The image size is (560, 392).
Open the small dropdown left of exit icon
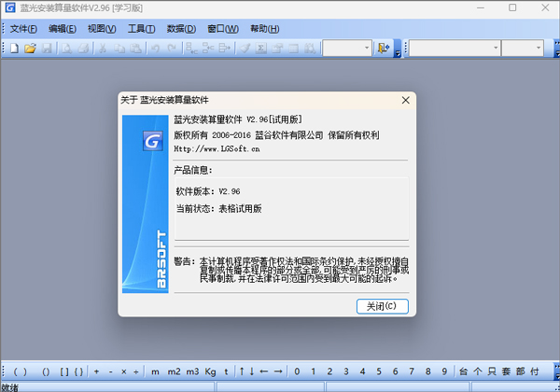(347, 49)
